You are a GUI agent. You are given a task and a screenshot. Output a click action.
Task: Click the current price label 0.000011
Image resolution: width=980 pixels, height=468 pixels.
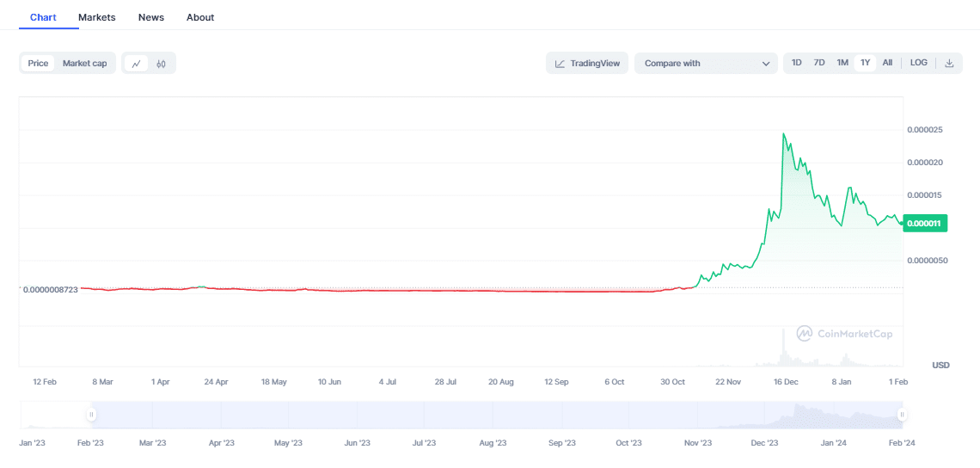click(x=925, y=224)
